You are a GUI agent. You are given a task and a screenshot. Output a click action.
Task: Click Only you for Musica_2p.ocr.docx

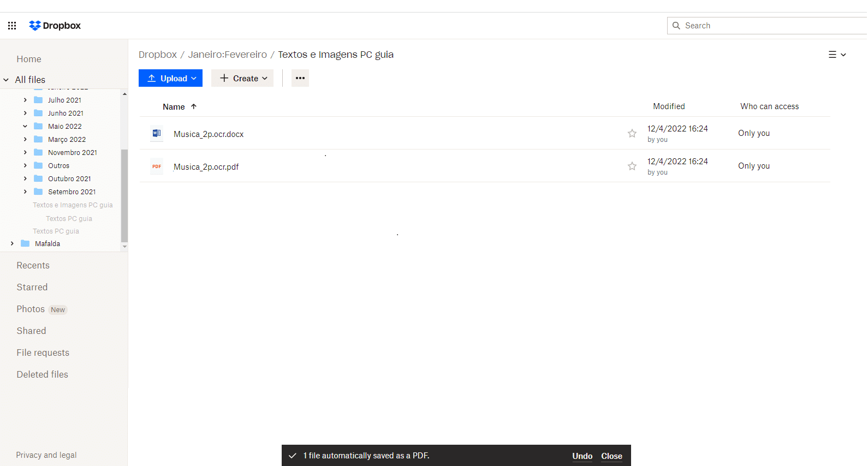pyautogui.click(x=754, y=133)
